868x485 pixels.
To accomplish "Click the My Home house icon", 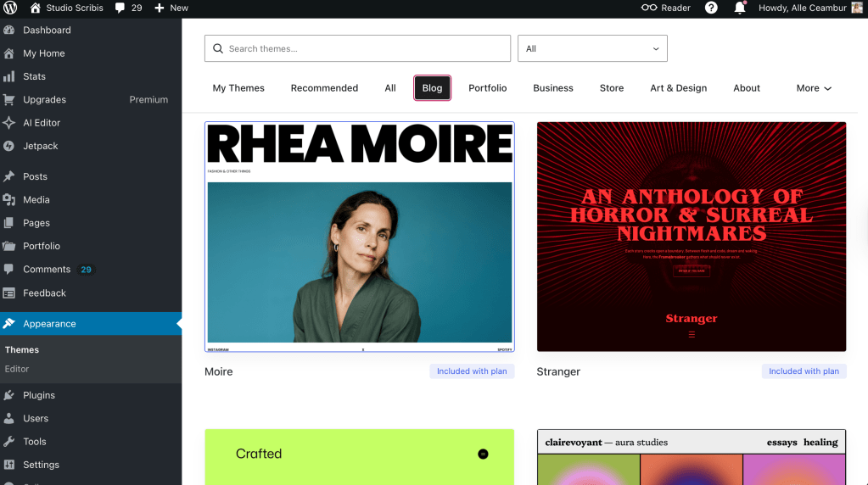I will click(x=8, y=53).
